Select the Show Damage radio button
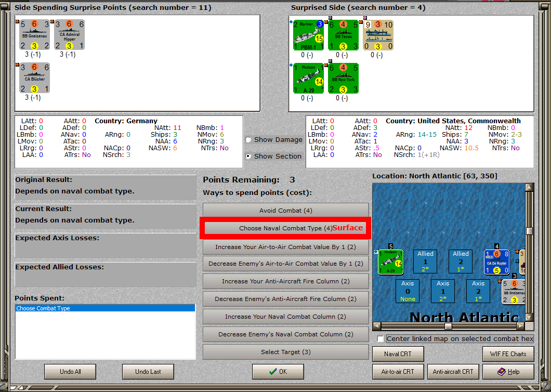Image resolution: width=551 pixels, height=392 pixels. coord(248,139)
